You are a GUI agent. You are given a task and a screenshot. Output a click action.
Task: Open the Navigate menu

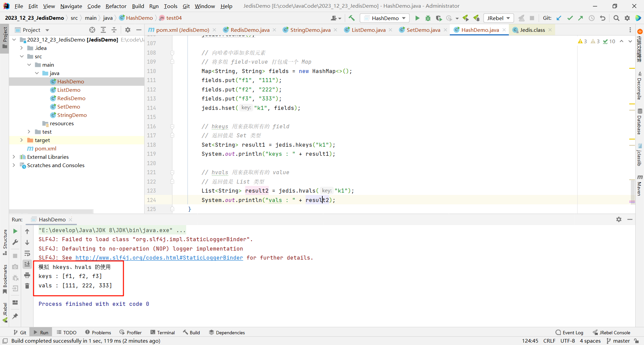71,6
